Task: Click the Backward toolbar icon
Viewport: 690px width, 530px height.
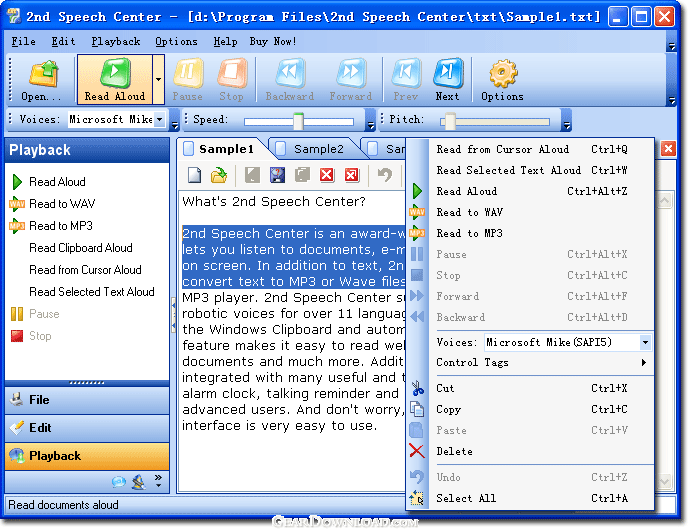Action: tap(290, 80)
